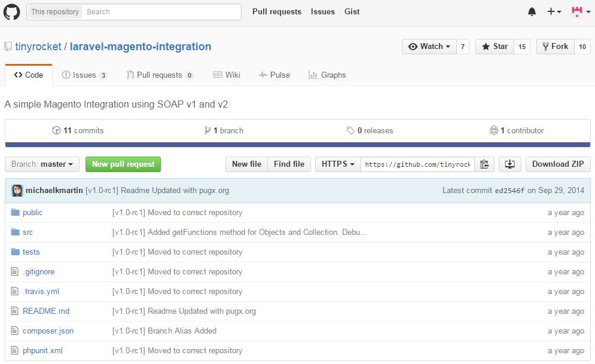Open the laravel-magento-integration repository link

pyautogui.click(x=141, y=47)
